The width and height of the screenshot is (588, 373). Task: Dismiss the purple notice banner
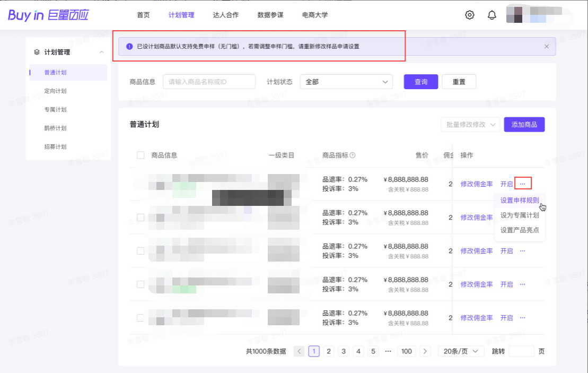tap(547, 47)
